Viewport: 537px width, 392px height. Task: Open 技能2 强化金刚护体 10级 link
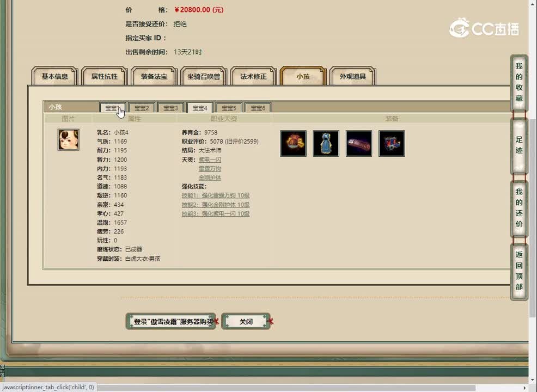(x=216, y=204)
